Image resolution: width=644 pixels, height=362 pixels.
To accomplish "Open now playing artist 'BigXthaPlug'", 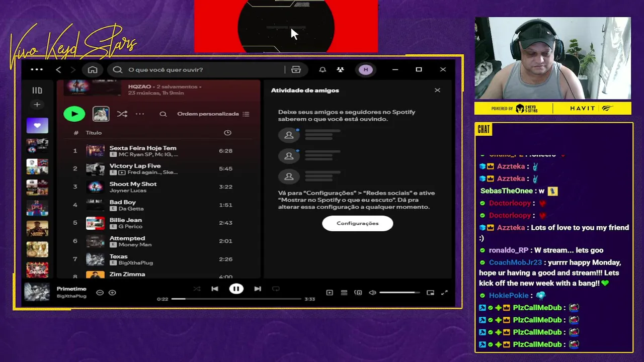I will coord(71,296).
